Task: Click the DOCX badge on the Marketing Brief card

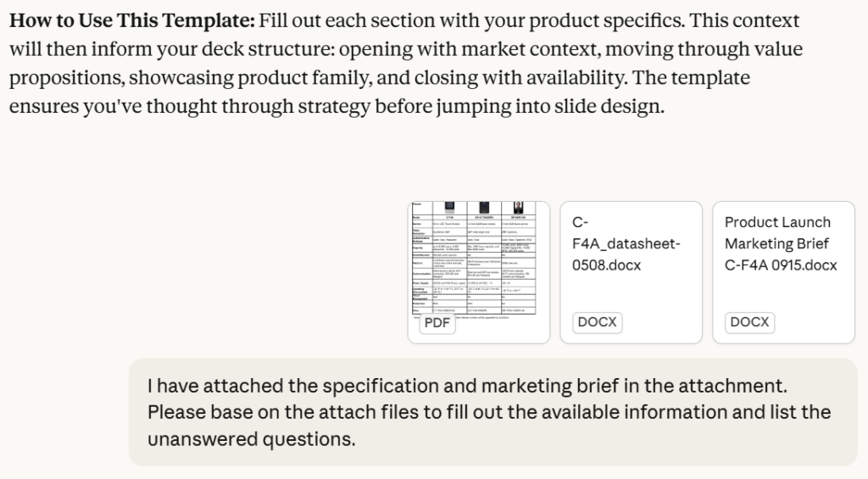Action: click(750, 322)
